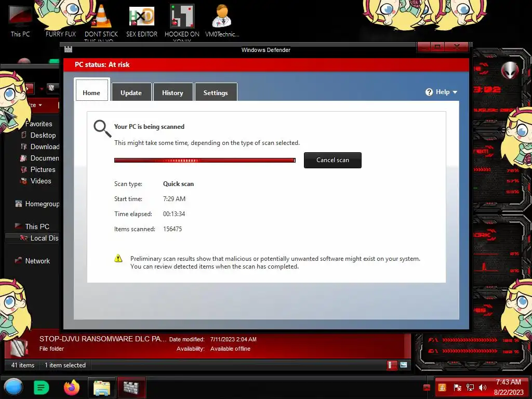Open the VLC cone desktop shortcut

pos(101,21)
